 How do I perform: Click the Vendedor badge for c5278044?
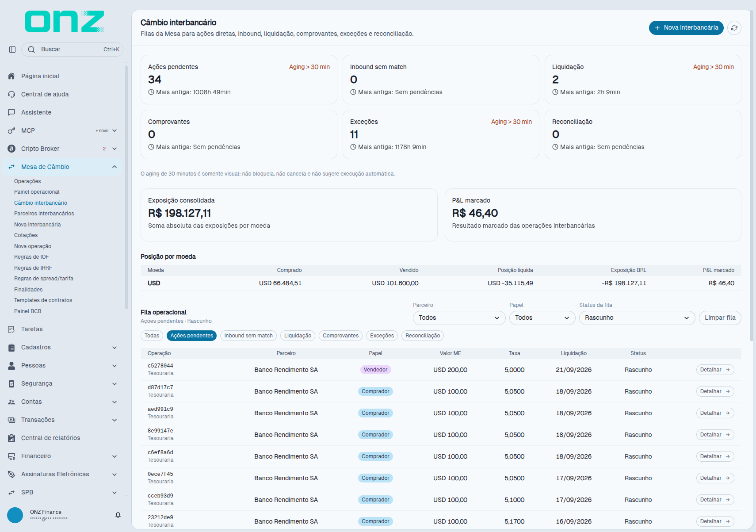(x=375, y=370)
